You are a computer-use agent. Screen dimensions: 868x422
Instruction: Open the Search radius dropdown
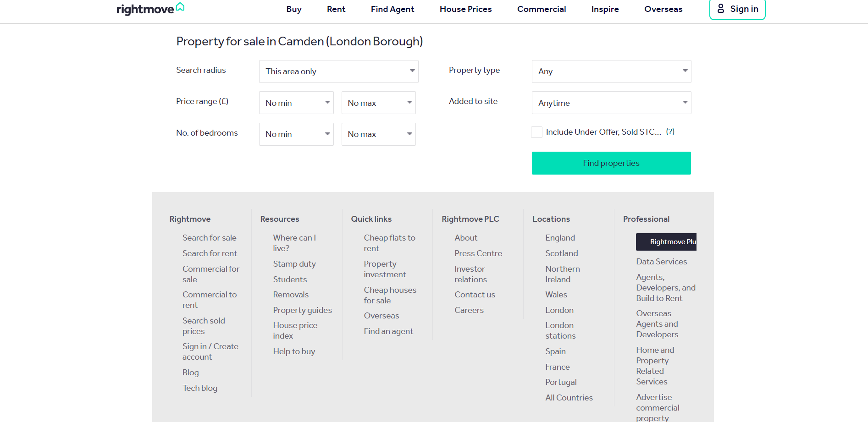click(339, 71)
